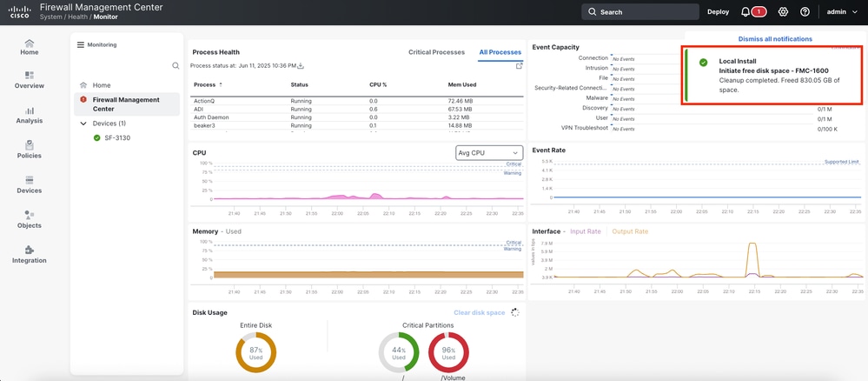Screen dimensions: 868x381
Task: Click the search magnifier in Monitoring panel
Action: point(176,65)
